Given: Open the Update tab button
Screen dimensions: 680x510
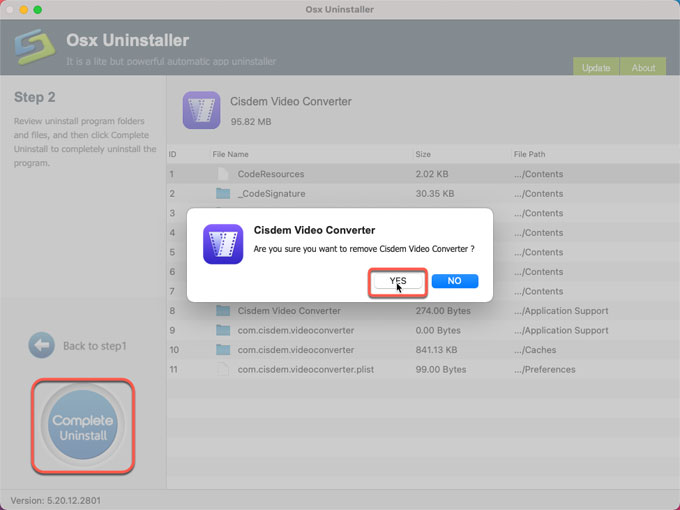Looking at the screenshot, I should (x=596, y=67).
